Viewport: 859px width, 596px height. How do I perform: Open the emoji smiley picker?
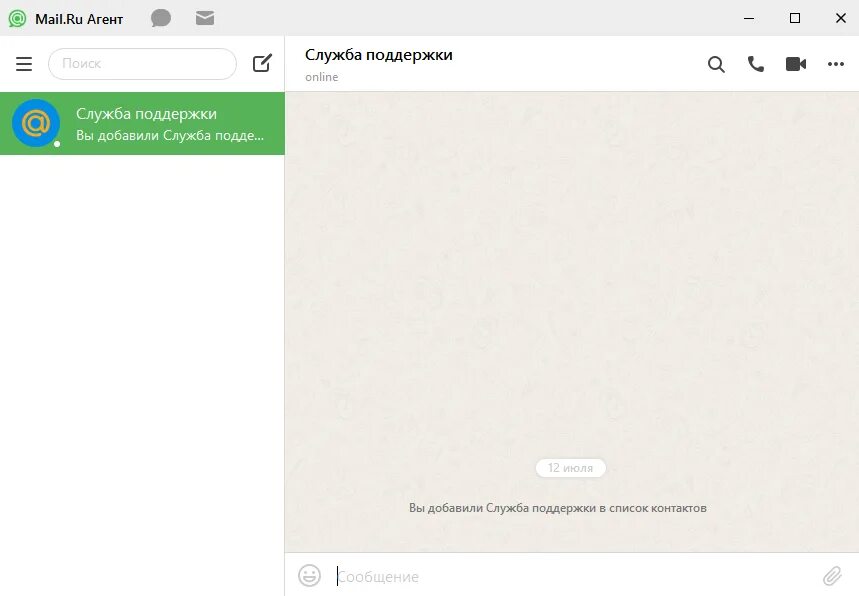(x=310, y=576)
